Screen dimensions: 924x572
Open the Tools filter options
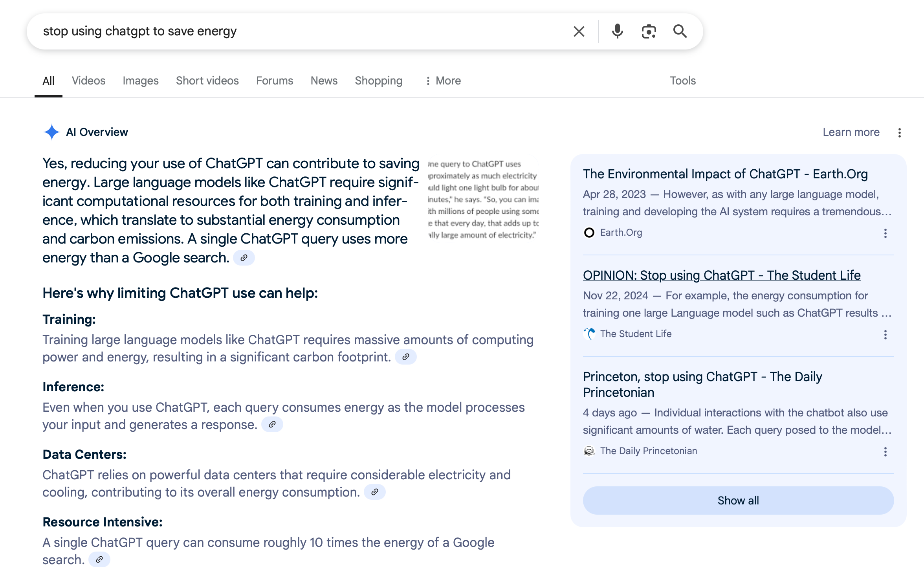[x=683, y=81]
